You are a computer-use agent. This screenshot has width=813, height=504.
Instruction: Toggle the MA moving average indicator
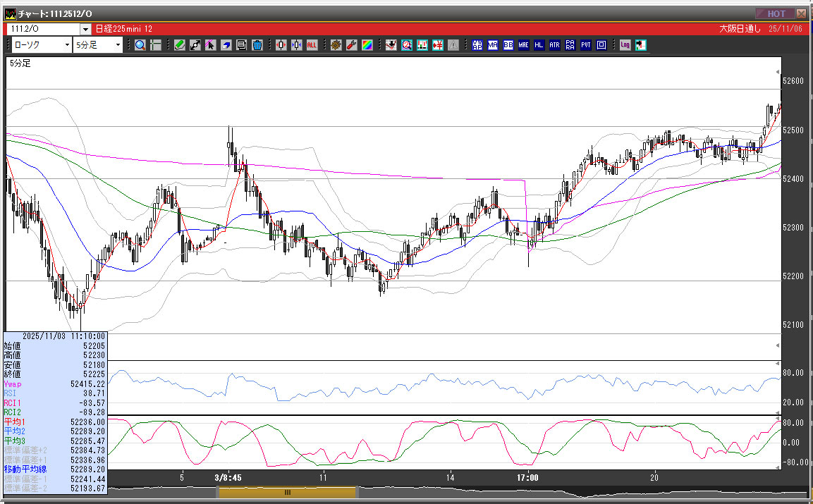(493, 45)
